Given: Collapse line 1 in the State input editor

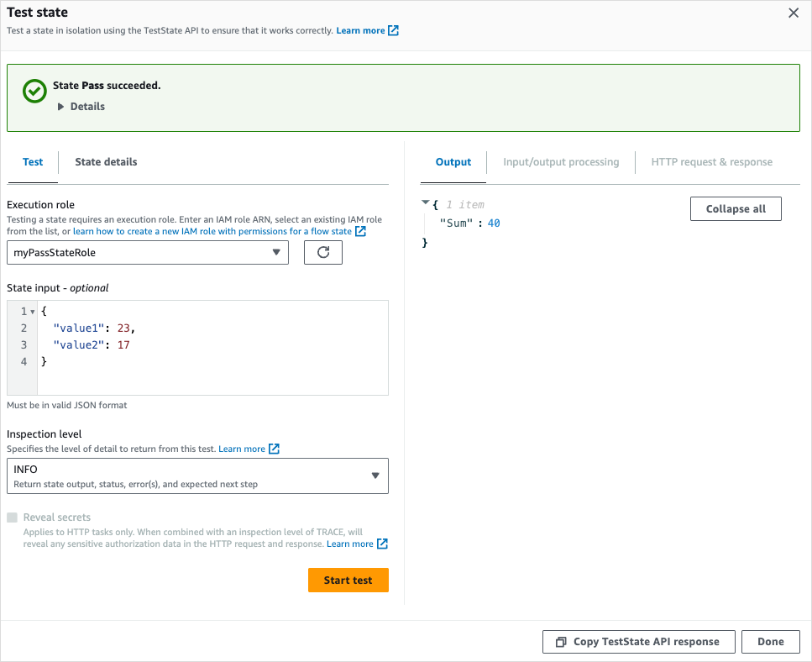Looking at the screenshot, I should click(x=31, y=311).
